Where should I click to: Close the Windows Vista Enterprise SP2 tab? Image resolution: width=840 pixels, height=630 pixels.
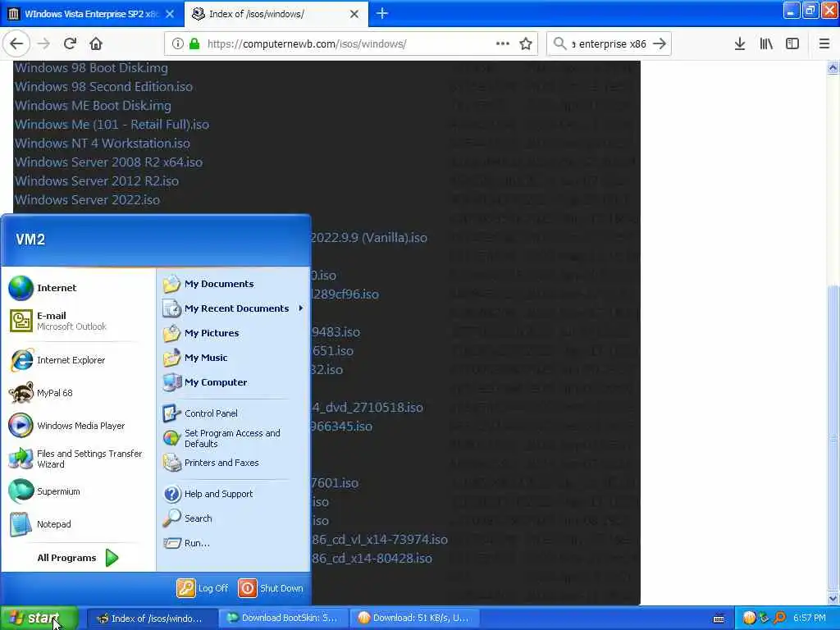170,14
